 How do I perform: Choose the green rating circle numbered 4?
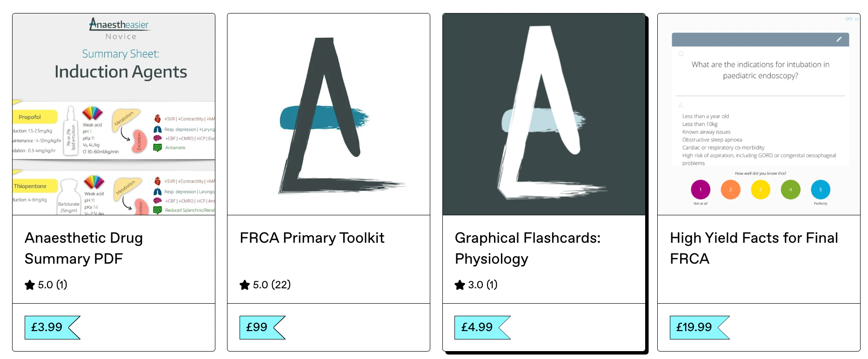point(790,189)
